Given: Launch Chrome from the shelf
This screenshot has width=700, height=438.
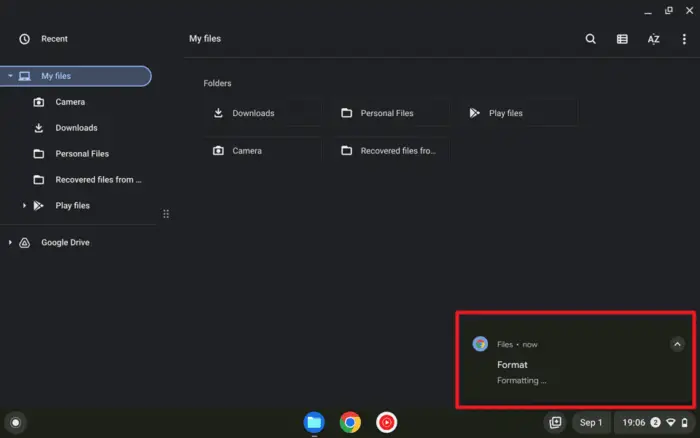Looking at the screenshot, I should click(x=350, y=422).
